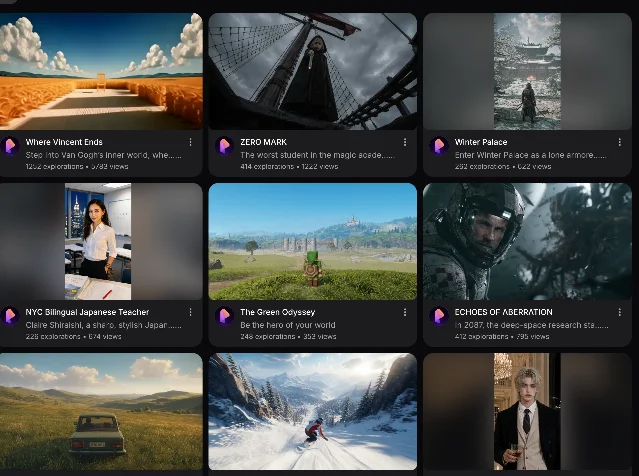Click the title ZERO MARK

263,142
